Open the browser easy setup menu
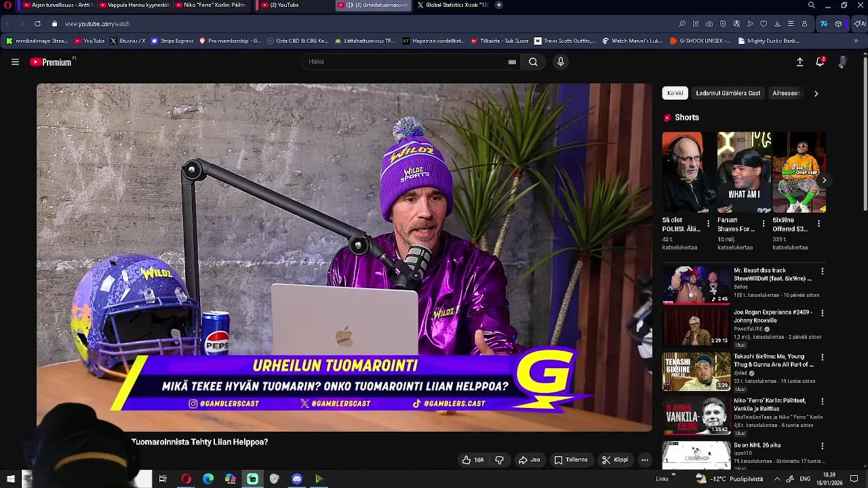Image resolution: width=868 pixels, height=488 pixels. pos(791,24)
